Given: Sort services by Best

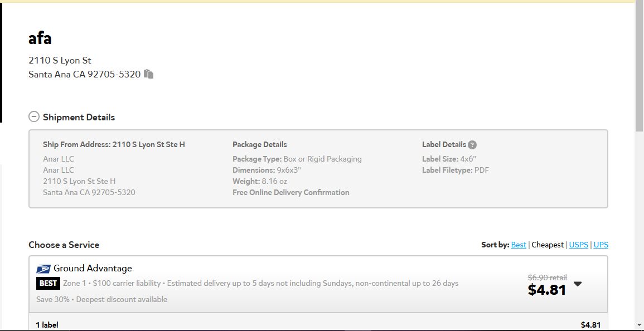Looking at the screenshot, I should click(x=519, y=245).
